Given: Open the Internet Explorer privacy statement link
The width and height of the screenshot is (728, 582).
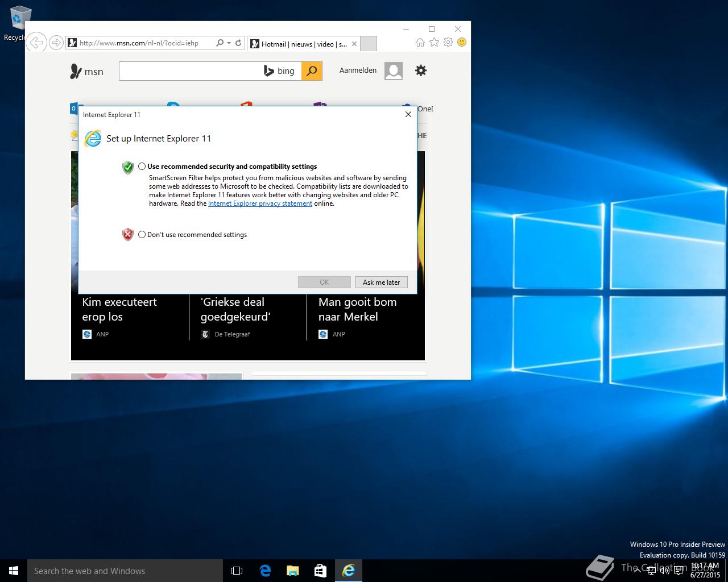Looking at the screenshot, I should (x=260, y=203).
